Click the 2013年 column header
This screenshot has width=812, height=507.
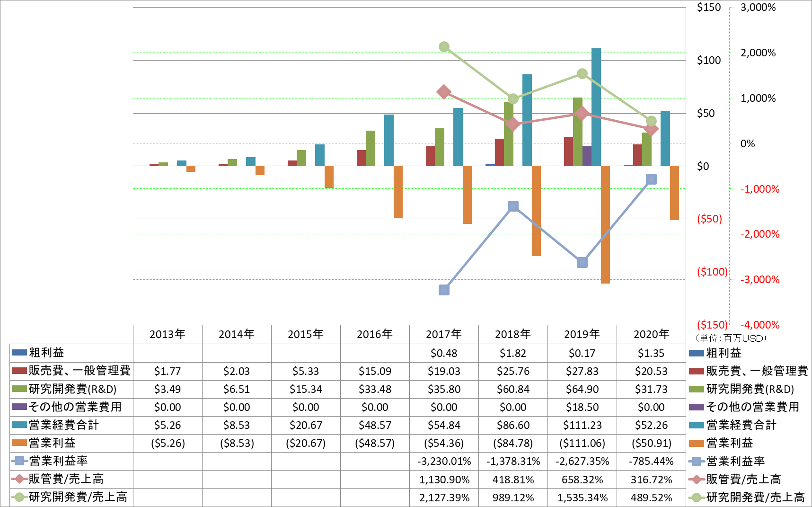tap(168, 334)
